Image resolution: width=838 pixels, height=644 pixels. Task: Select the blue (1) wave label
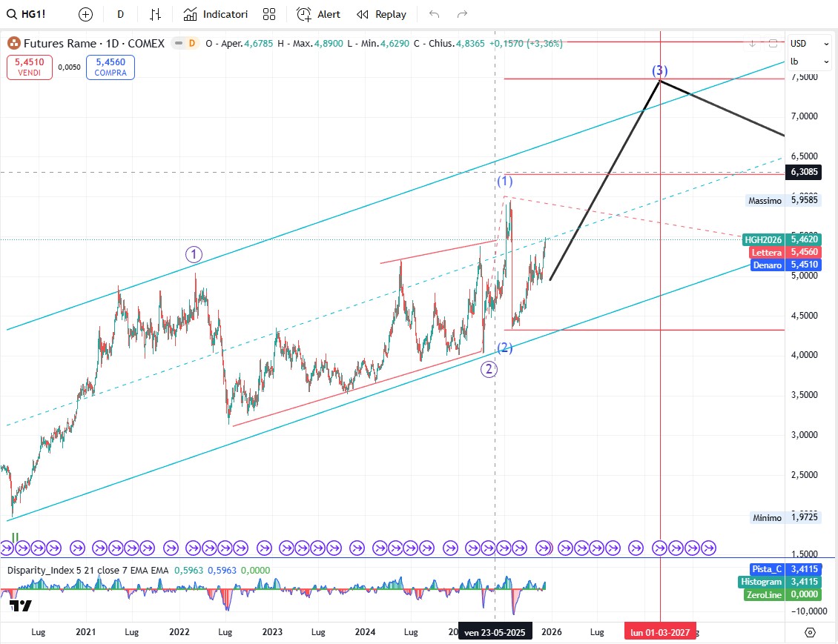[x=504, y=181]
